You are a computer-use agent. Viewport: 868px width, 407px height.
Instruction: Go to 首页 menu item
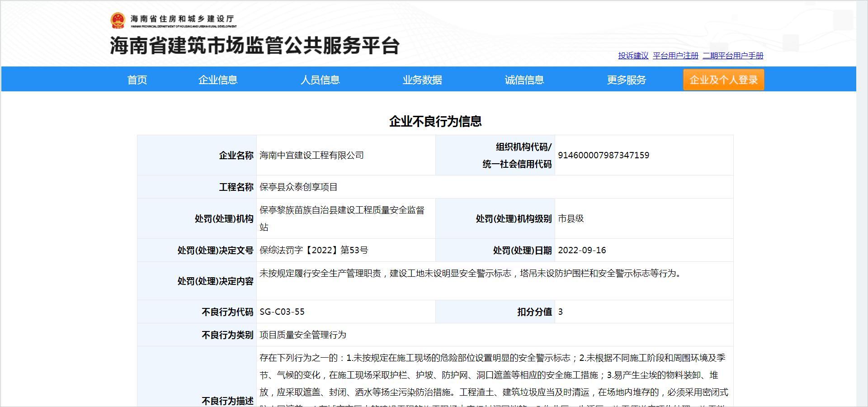point(137,80)
